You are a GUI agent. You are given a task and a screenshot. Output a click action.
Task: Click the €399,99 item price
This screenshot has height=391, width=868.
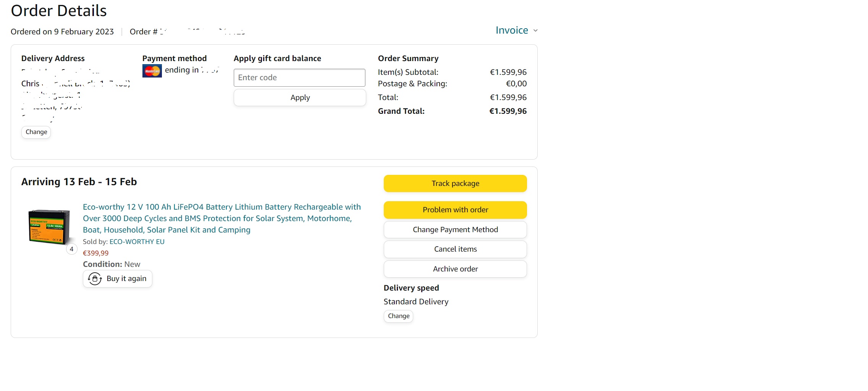click(x=95, y=253)
